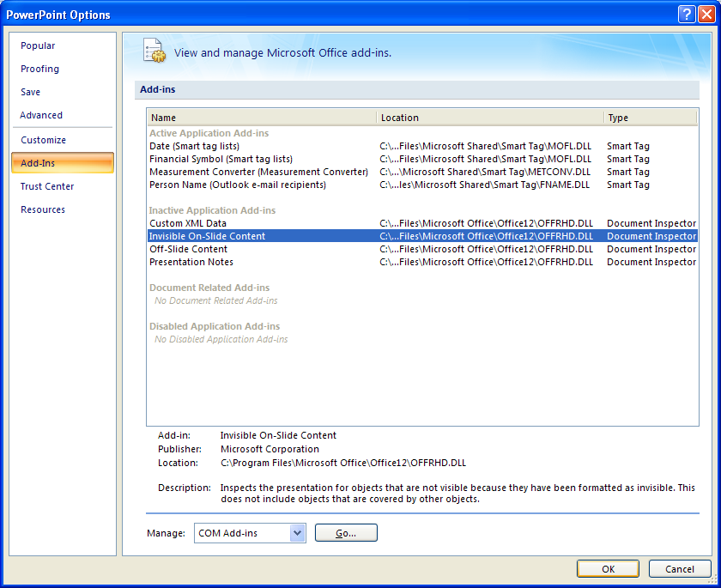Select the Invisible On-Slide Content row
Viewport: 721px width, 588px height.
422,236
